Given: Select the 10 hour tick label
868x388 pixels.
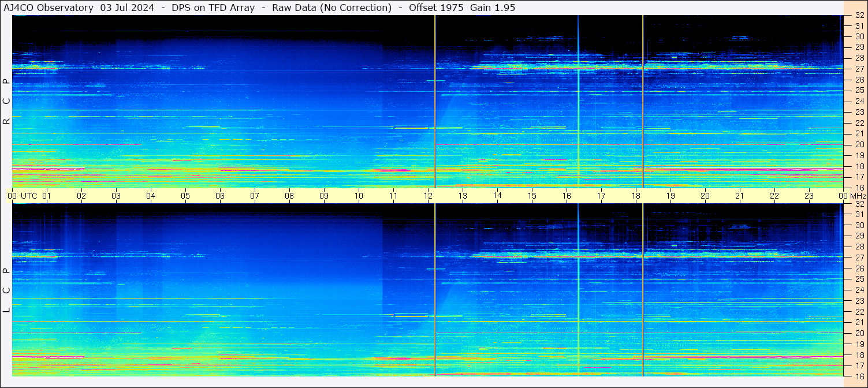Looking at the screenshot, I should [359, 196].
